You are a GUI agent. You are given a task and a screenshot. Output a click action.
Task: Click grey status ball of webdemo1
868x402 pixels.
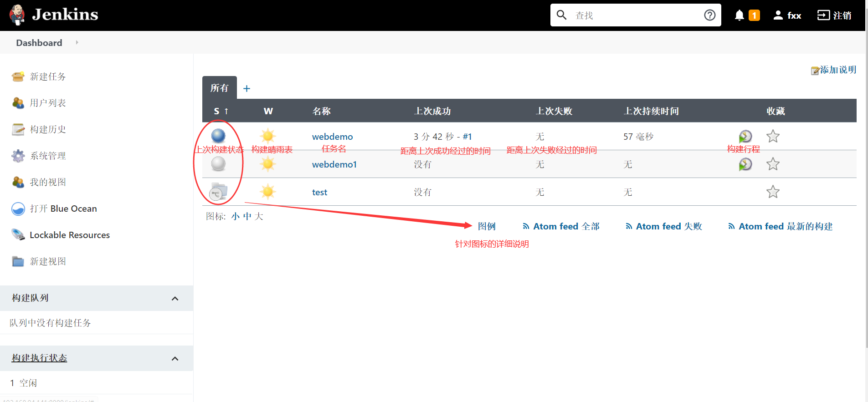point(218,163)
